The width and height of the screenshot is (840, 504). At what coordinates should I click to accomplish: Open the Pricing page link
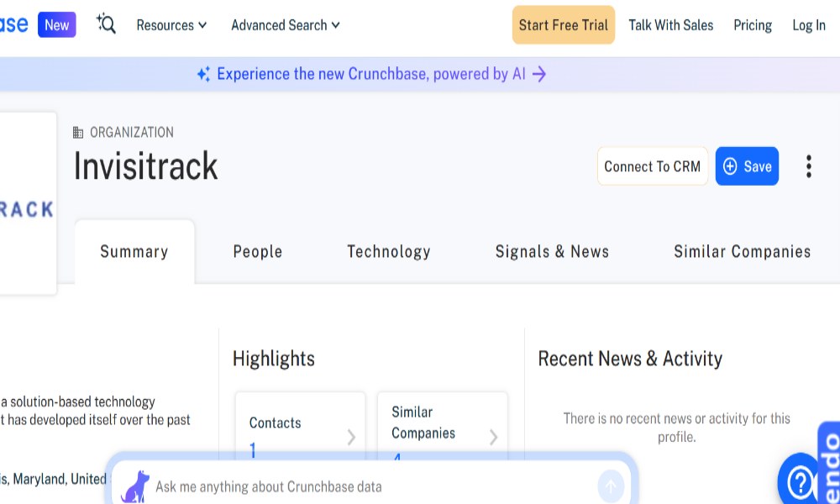click(752, 25)
